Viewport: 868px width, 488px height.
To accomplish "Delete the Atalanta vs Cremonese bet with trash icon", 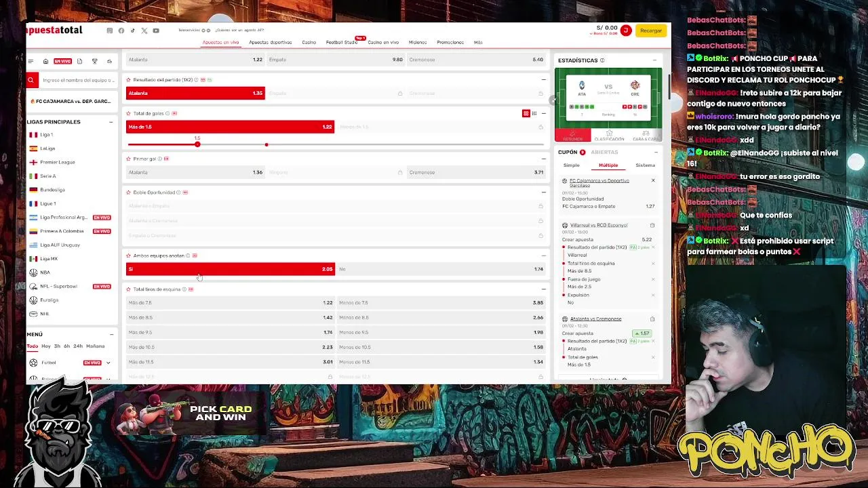I will [x=652, y=319].
